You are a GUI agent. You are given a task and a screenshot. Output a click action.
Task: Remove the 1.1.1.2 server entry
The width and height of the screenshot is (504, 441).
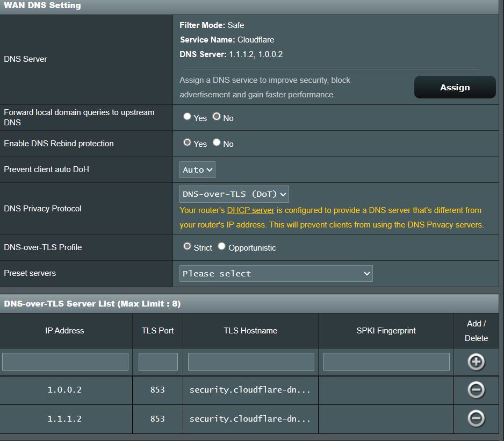tap(476, 418)
